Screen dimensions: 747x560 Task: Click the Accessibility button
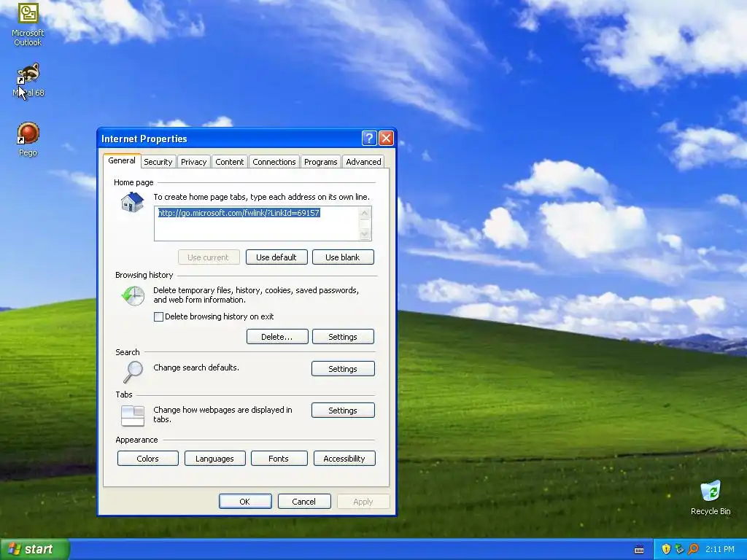pos(344,459)
